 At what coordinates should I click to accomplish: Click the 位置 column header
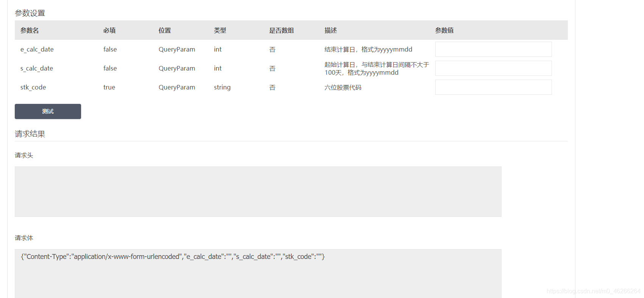[x=165, y=30]
